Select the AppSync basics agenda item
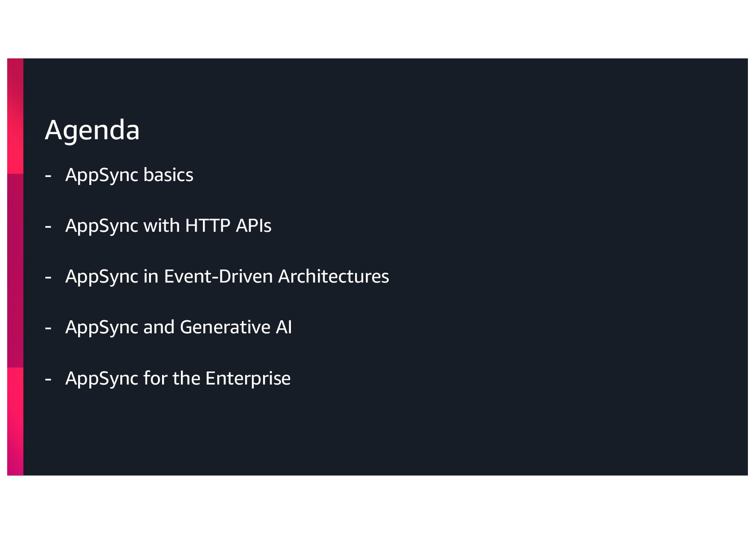The image size is (756, 535). pos(129,175)
